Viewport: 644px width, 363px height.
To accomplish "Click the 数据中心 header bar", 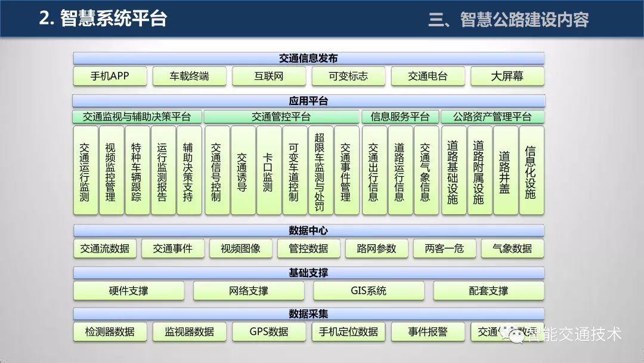I will pyautogui.click(x=309, y=230).
